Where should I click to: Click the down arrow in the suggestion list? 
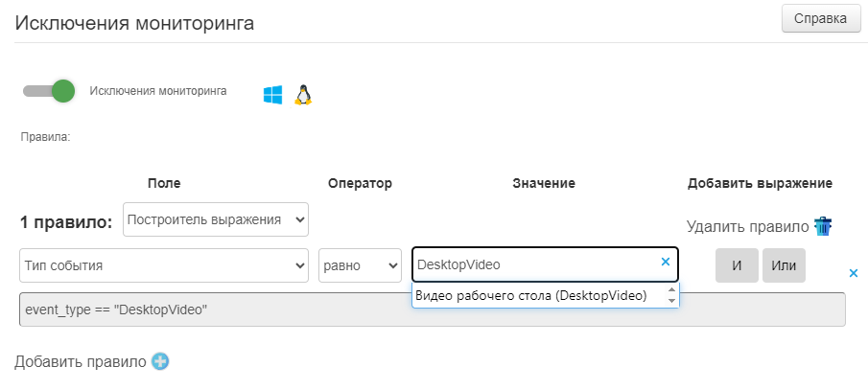tap(671, 301)
